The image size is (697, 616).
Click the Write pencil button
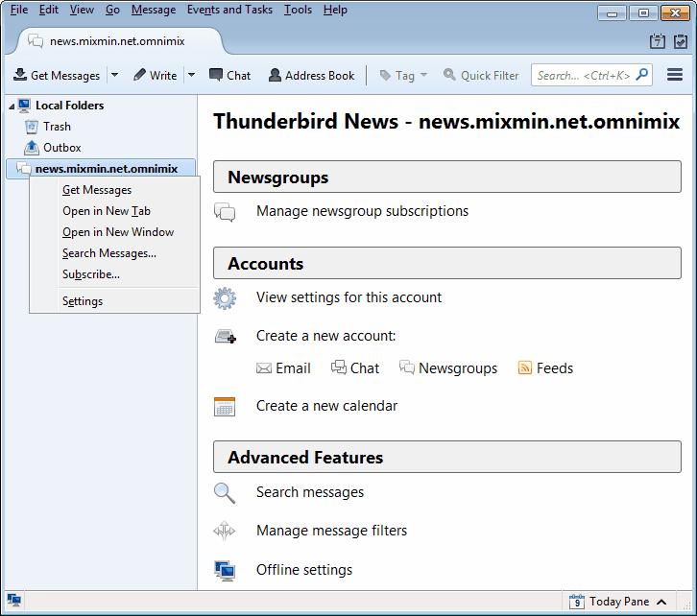click(155, 76)
